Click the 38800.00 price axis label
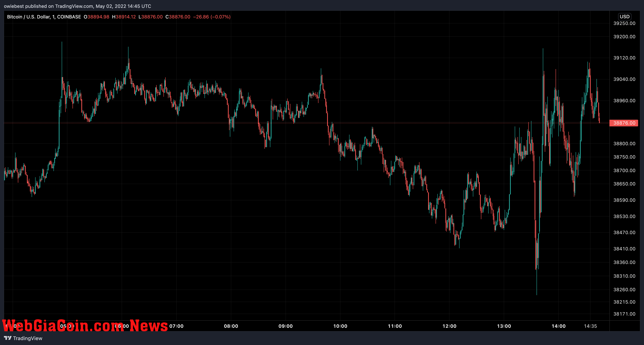The image size is (644, 345). click(x=624, y=143)
